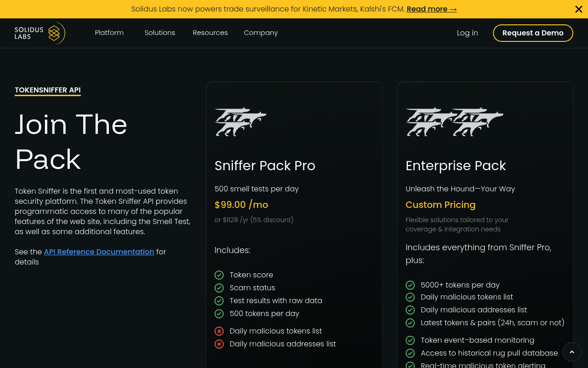
Task: Open the Solutions menu
Action: pyautogui.click(x=160, y=33)
